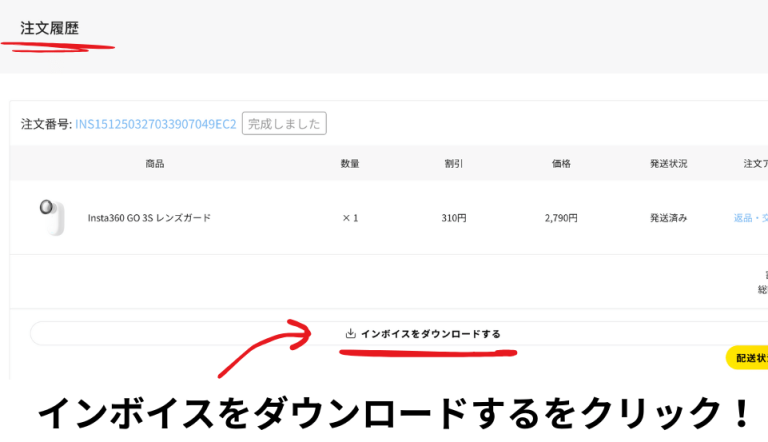
Task: Click the 注文番号 label
Action: [45, 124]
